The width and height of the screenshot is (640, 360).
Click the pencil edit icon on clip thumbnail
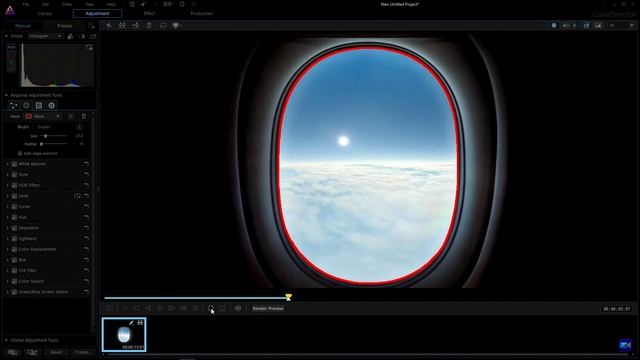[131, 322]
